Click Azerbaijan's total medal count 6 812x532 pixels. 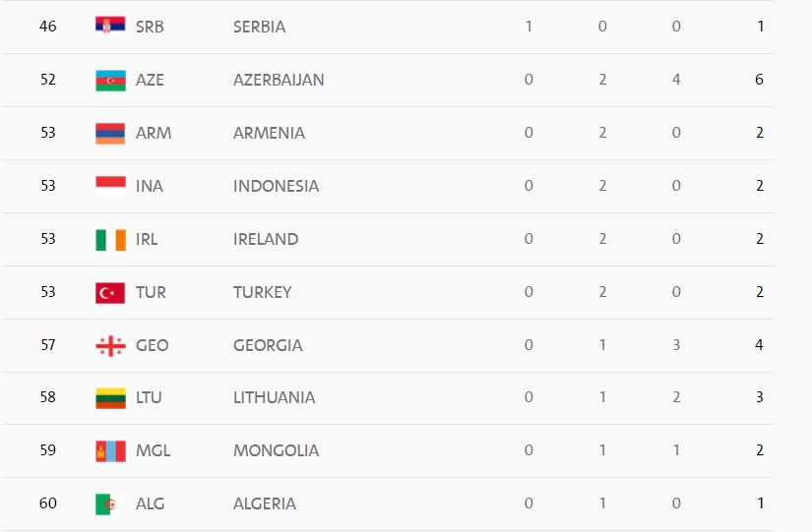pyautogui.click(x=760, y=80)
